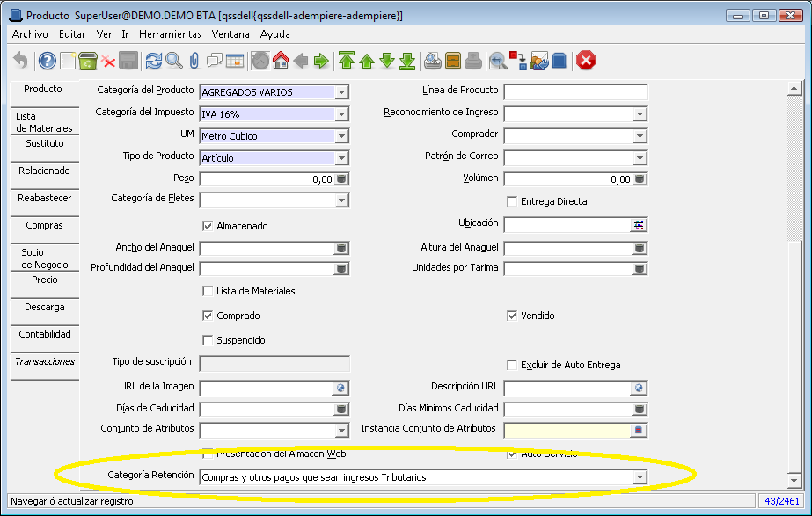Click the Requests envelope icon
The width and height of the screenshot is (812, 516).
(x=539, y=61)
